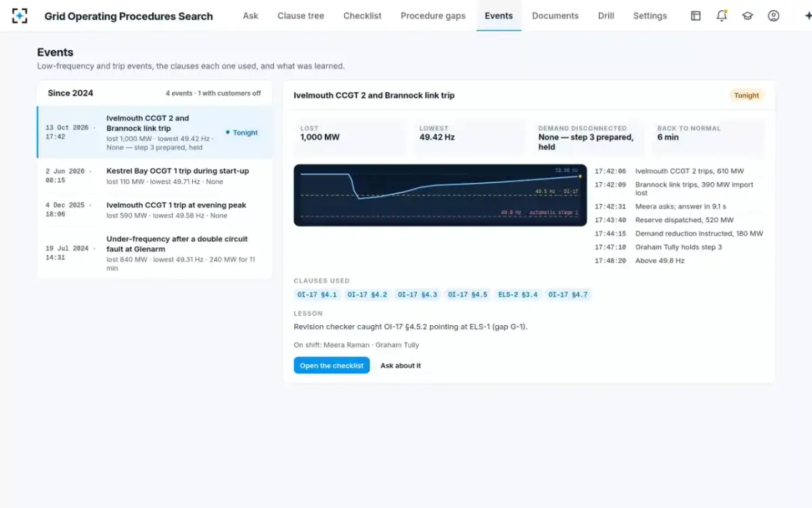Click the Demand disconnected stat card

click(x=589, y=138)
